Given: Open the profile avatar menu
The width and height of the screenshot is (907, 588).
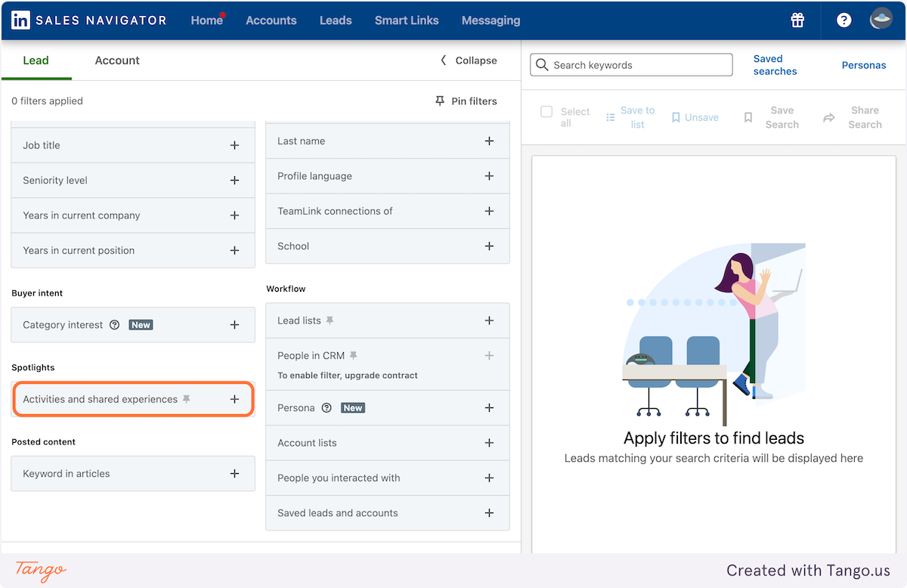Looking at the screenshot, I should pos(881,20).
